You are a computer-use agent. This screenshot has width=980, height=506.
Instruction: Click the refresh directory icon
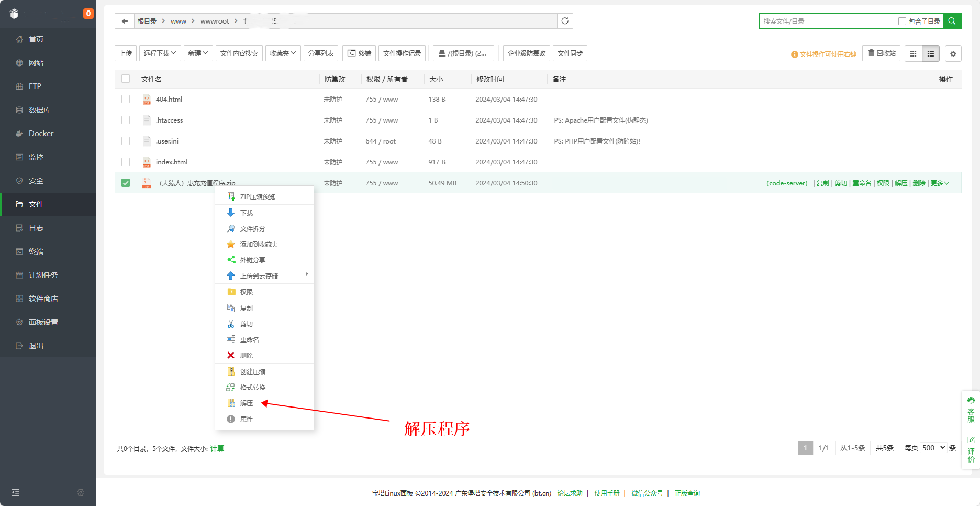click(565, 21)
